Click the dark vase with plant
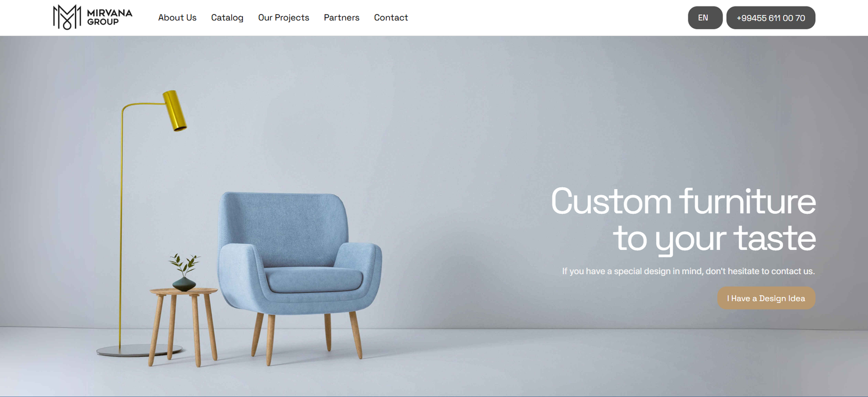 pyautogui.click(x=184, y=273)
